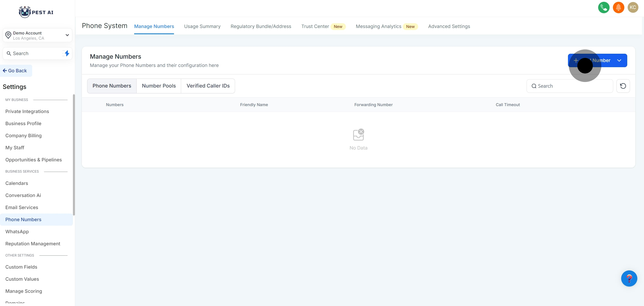Open WhatsApp settings in sidebar
644x306 pixels.
pos(17,232)
